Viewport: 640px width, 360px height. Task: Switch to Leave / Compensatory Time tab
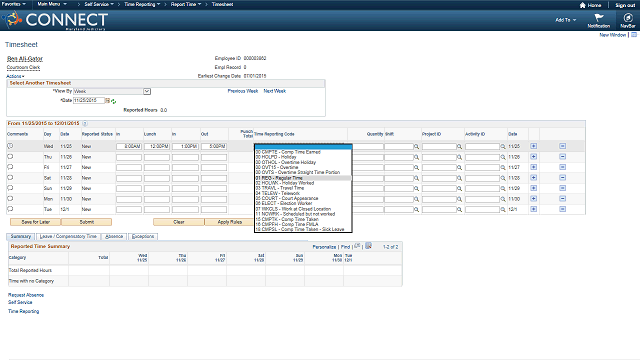pyautogui.click(x=68, y=236)
